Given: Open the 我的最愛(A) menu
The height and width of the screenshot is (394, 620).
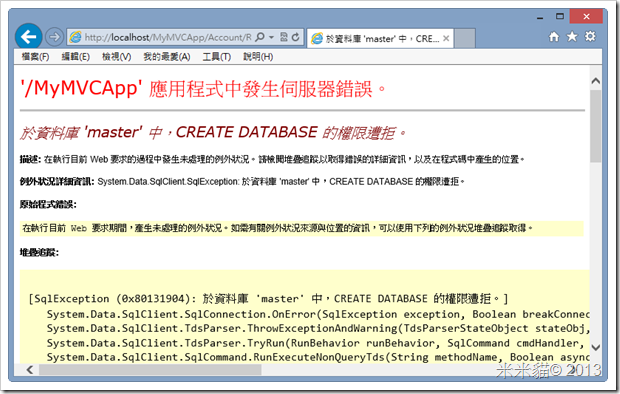Looking at the screenshot, I should point(166,57).
